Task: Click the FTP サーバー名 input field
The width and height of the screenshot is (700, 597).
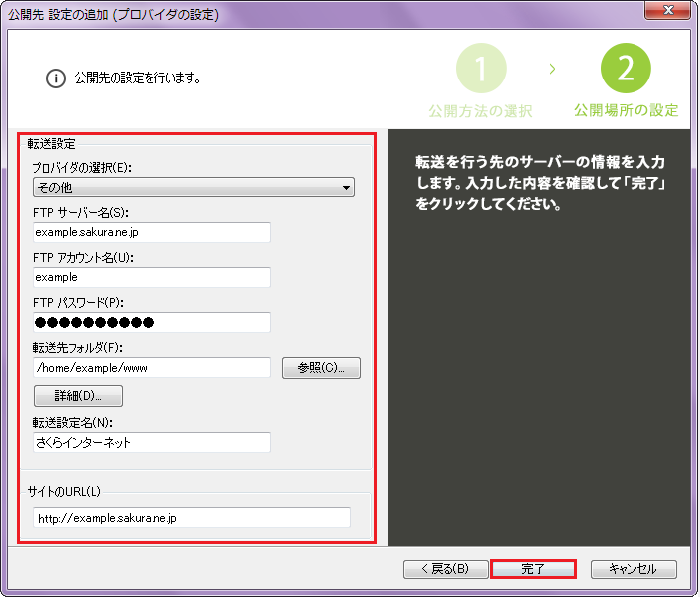Action: click(x=151, y=232)
